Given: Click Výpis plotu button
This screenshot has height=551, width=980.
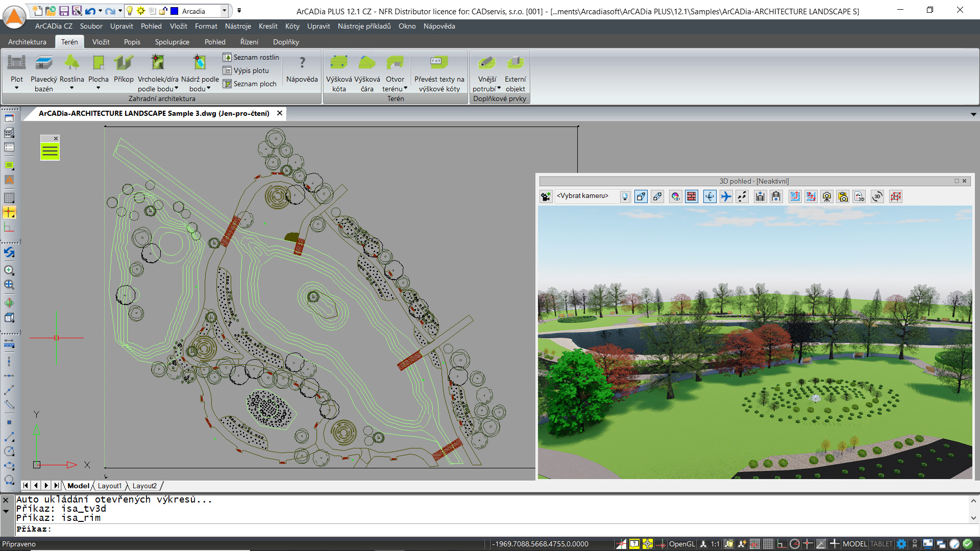Looking at the screenshot, I should click(x=246, y=70).
